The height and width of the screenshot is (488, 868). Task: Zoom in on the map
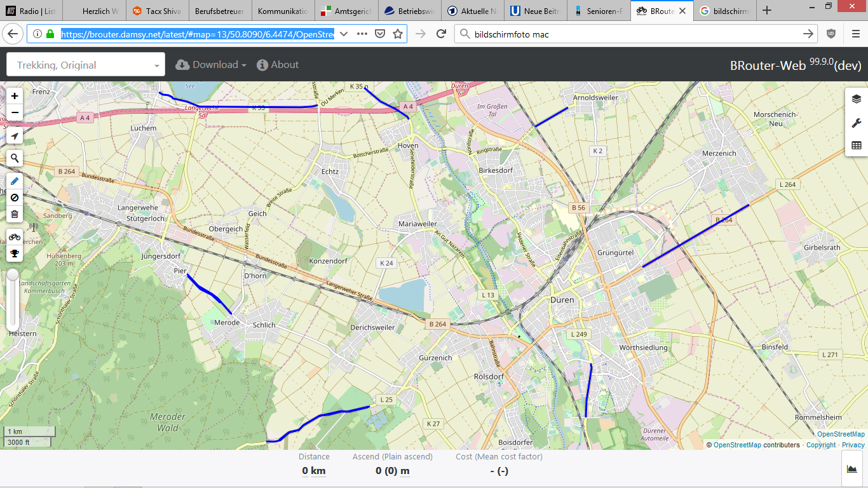point(15,96)
